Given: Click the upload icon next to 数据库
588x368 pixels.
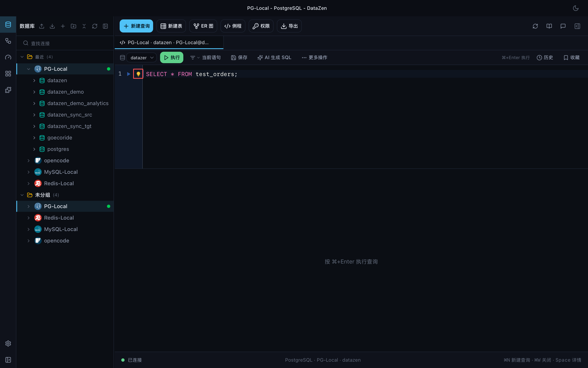Looking at the screenshot, I should point(42,26).
